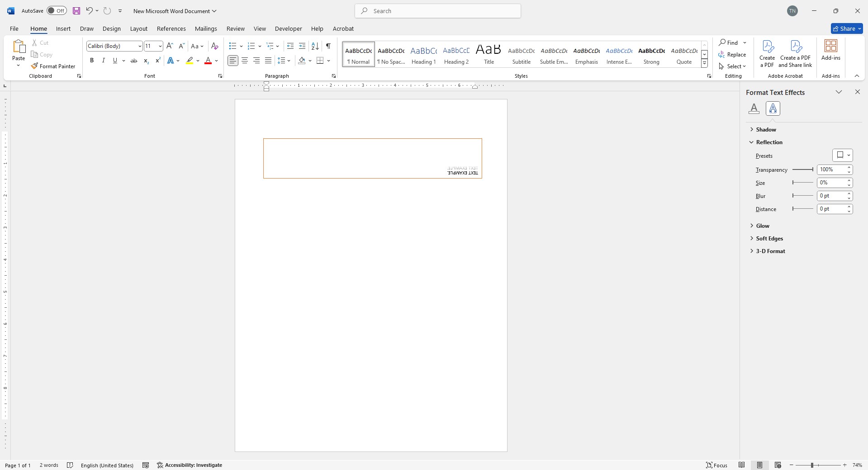Open the Insert tab
The width and height of the screenshot is (868, 470).
(x=63, y=28)
